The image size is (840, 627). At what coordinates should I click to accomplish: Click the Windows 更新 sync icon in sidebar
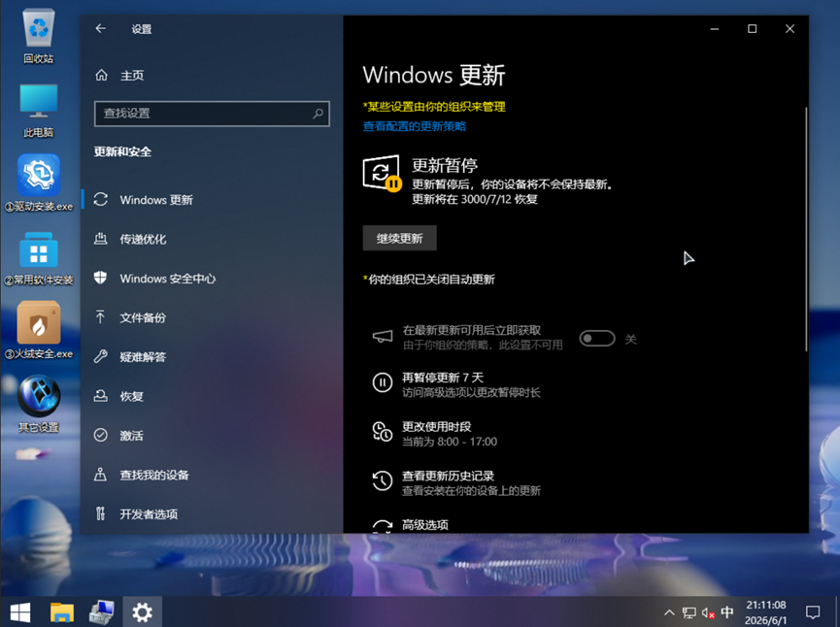pos(101,200)
